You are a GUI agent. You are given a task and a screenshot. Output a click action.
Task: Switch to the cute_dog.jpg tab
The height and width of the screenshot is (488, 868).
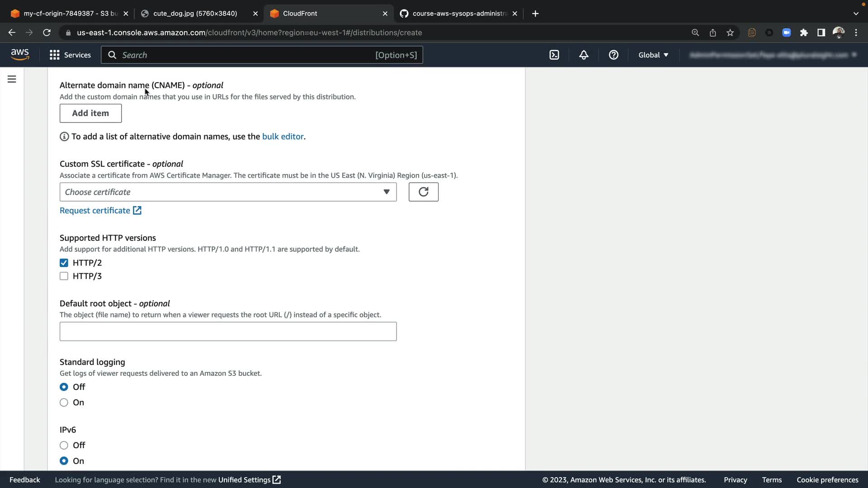pos(195,14)
